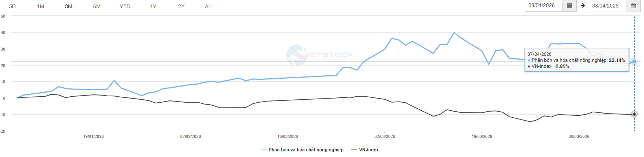
Task: Show ALL historical data range
Action: click(x=209, y=6)
